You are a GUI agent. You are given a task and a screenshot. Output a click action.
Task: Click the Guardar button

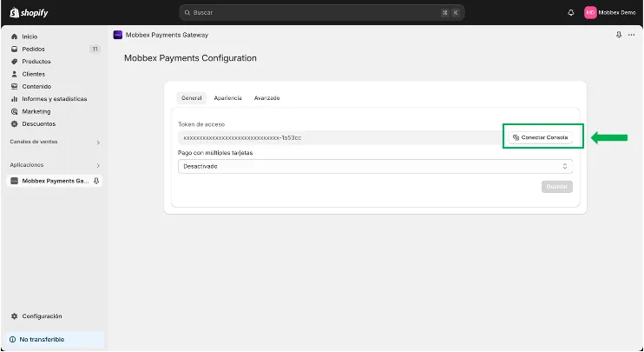(557, 187)
